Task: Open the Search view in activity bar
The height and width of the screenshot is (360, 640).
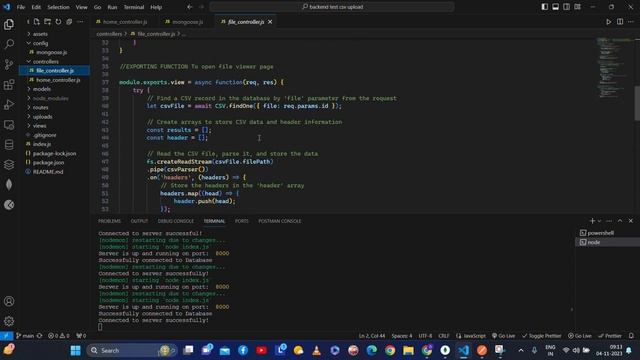Action: click(x=9, y=44)
